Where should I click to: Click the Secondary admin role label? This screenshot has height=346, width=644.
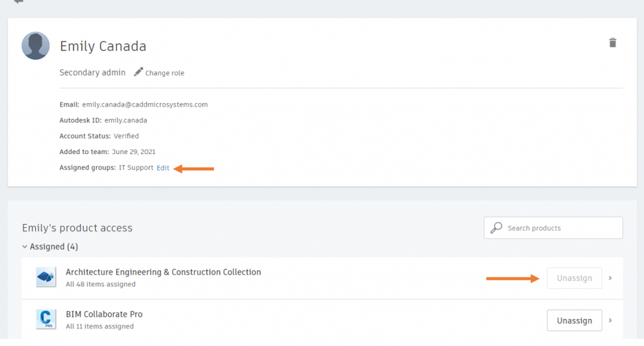92,72
